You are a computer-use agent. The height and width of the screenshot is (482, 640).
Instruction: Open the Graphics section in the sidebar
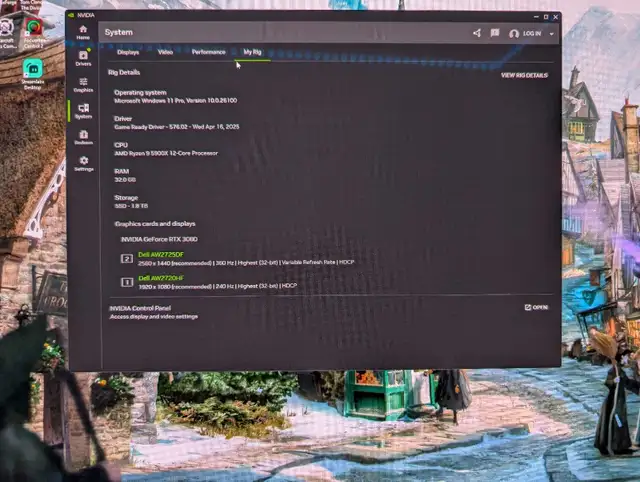point(83,85)
